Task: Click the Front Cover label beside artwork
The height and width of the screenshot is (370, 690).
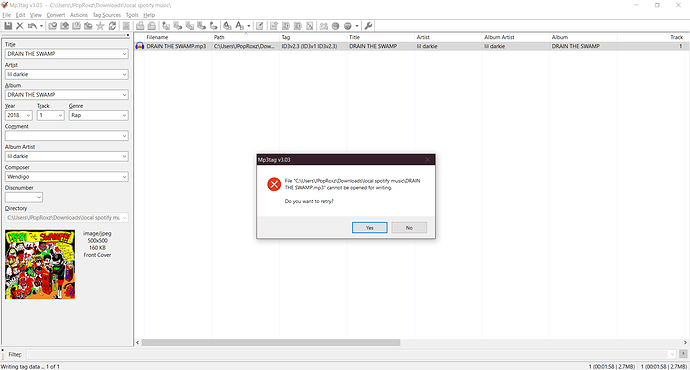Action: click(x=97, y=255)
